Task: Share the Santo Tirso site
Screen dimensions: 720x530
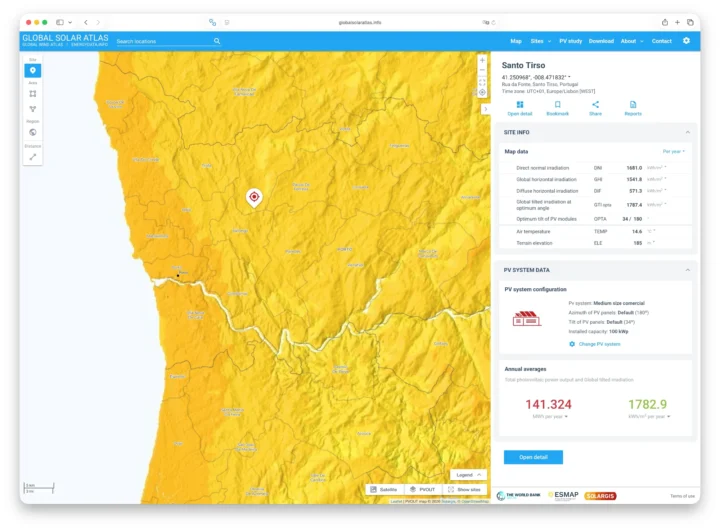Action: (x=595, y=108)
